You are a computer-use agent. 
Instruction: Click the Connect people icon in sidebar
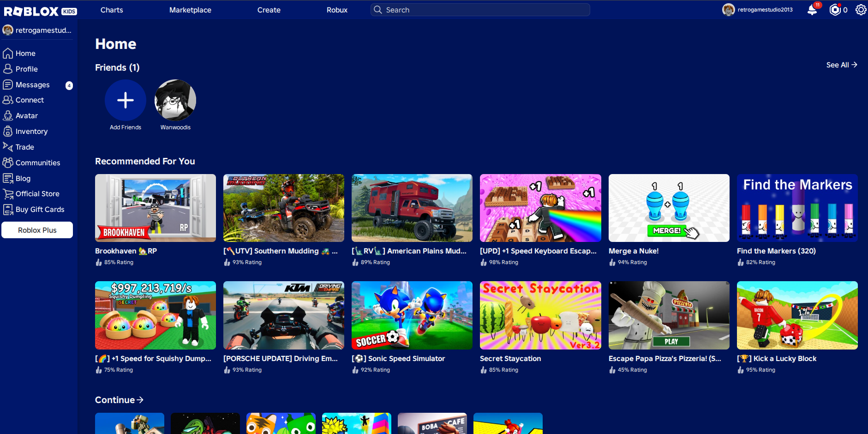pyautogui.click(x=8, y=100)
